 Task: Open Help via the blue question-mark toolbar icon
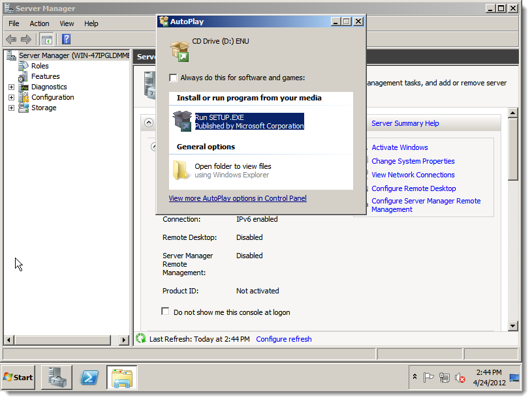click(66, 39)
